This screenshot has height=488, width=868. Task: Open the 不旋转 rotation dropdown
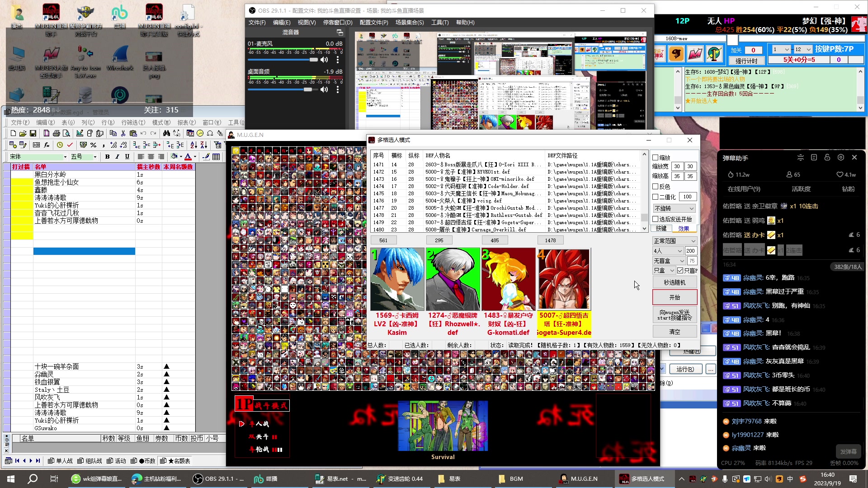tap(674, 208)
